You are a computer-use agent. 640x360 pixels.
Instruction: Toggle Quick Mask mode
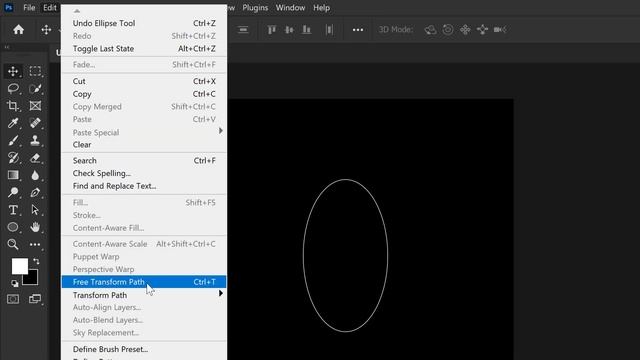pos(13,299)
